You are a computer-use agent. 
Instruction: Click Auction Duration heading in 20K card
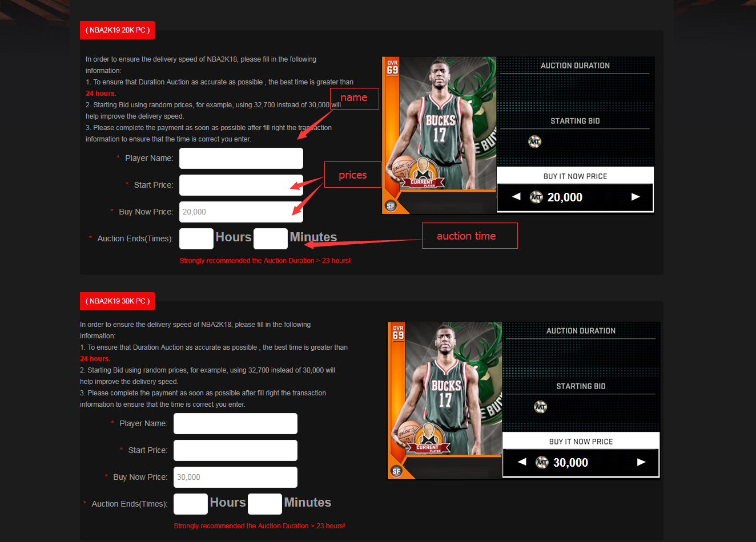tap(575, 66)
